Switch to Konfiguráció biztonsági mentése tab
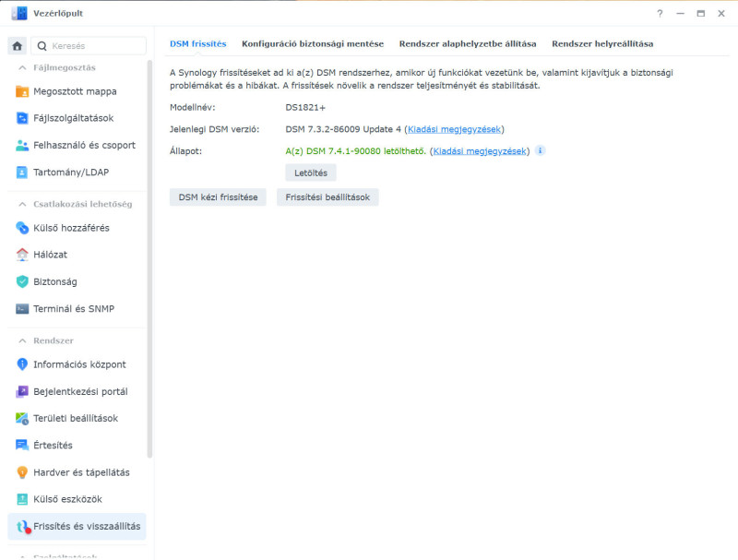The height and width of the screenshot is (560, 738). pos(313,43)
